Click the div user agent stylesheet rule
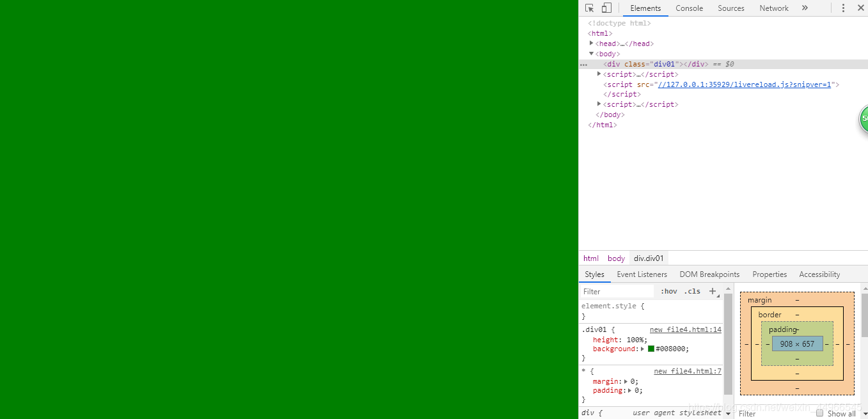This screenshot has width=868, height=419. 651,413
